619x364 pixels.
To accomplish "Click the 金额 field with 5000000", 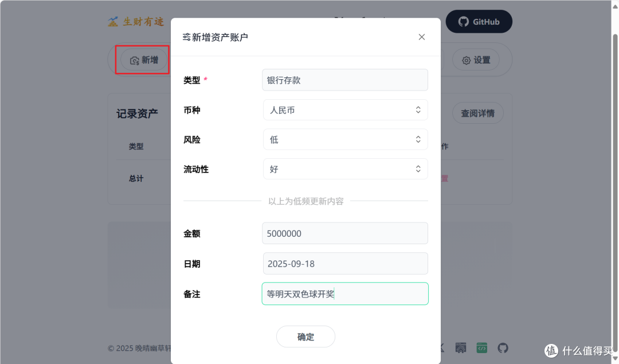I will pyautogui.click(x=345, y=233).
